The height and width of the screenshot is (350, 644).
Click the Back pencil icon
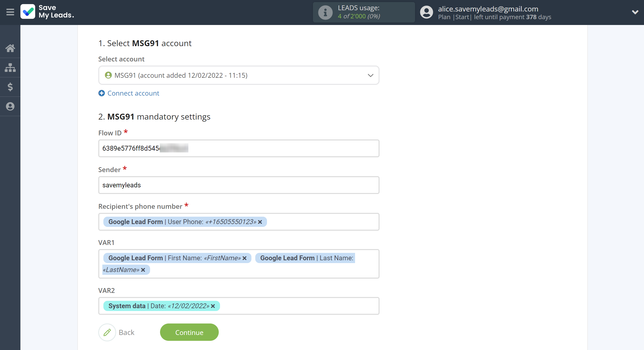pos(107,332)
